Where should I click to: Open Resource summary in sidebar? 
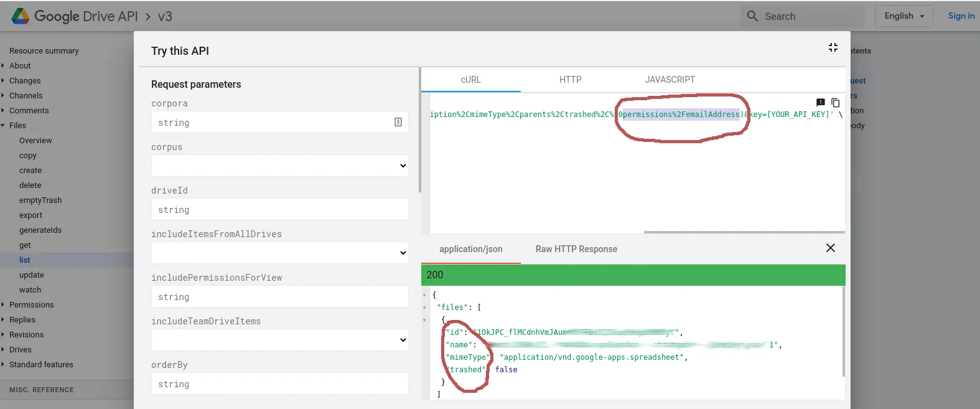pos(44,50)
